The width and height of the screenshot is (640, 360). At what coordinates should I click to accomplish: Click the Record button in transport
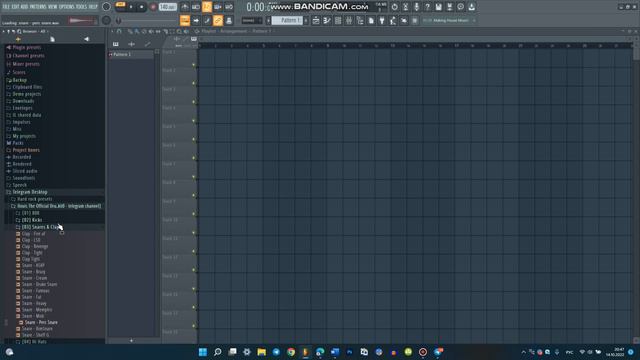[153, 7]
